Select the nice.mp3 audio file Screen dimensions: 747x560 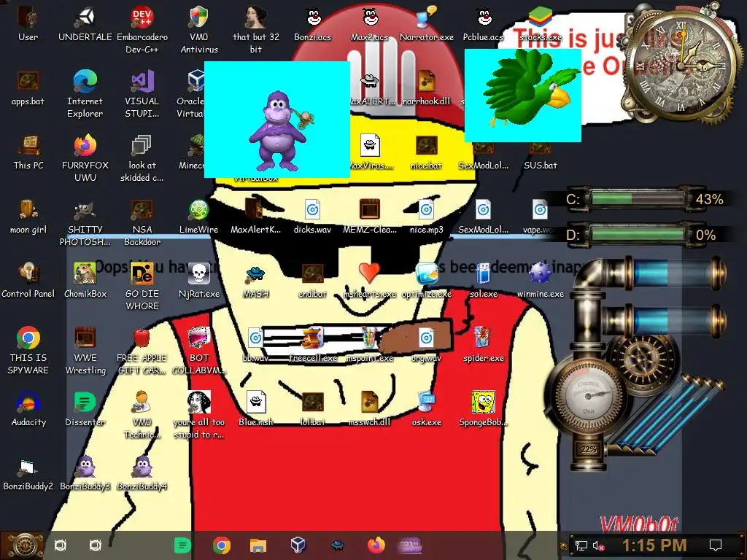(x=426, y=217)
